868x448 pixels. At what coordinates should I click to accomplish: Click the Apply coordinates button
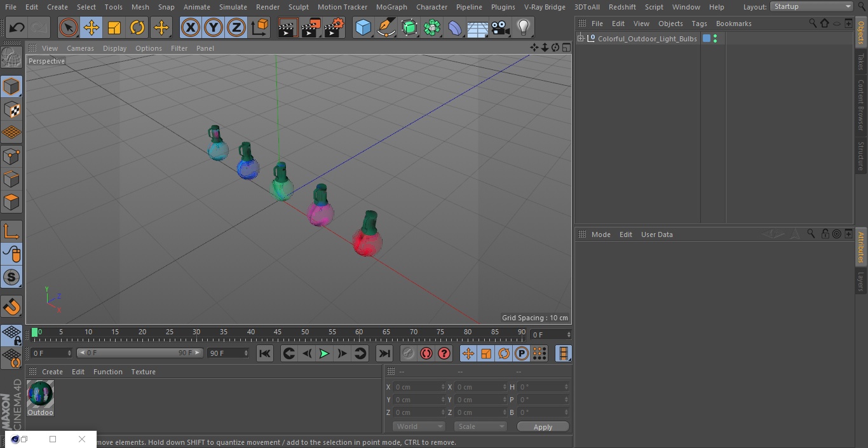pyautogui.click(x=543, y=427)
